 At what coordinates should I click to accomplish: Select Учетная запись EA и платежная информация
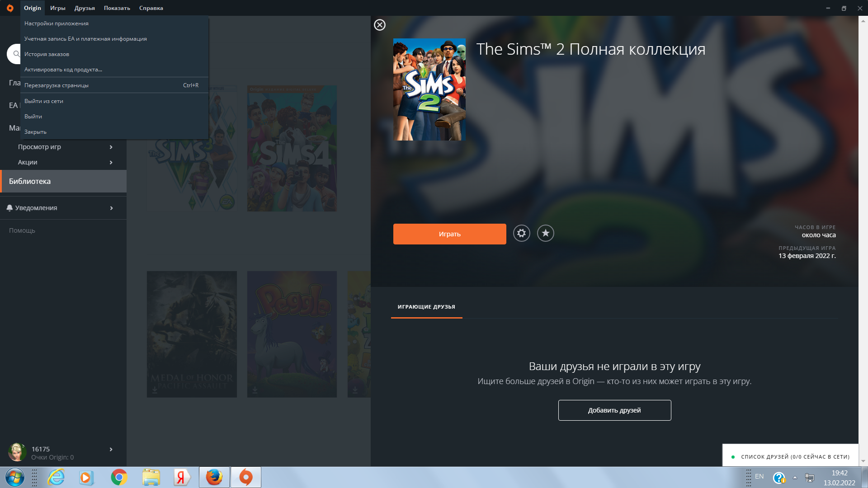click(x=114, y=39)
